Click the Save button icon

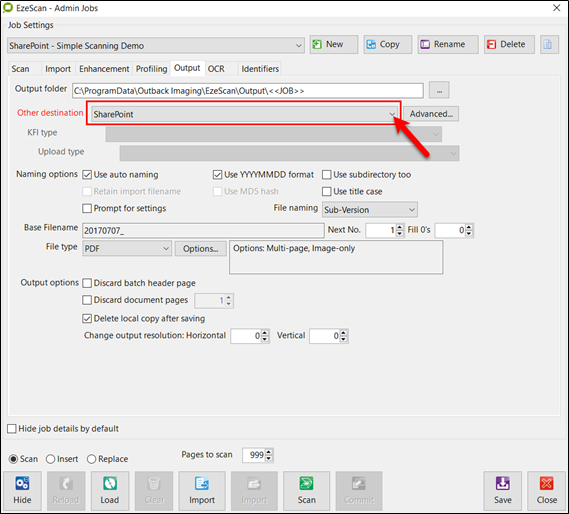coord(503,484)
